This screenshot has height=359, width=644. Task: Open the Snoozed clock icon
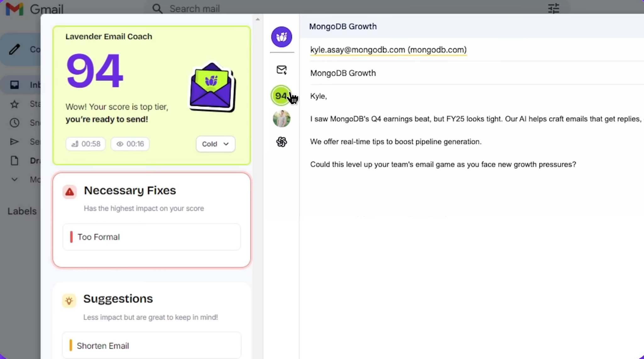[14, 123]
